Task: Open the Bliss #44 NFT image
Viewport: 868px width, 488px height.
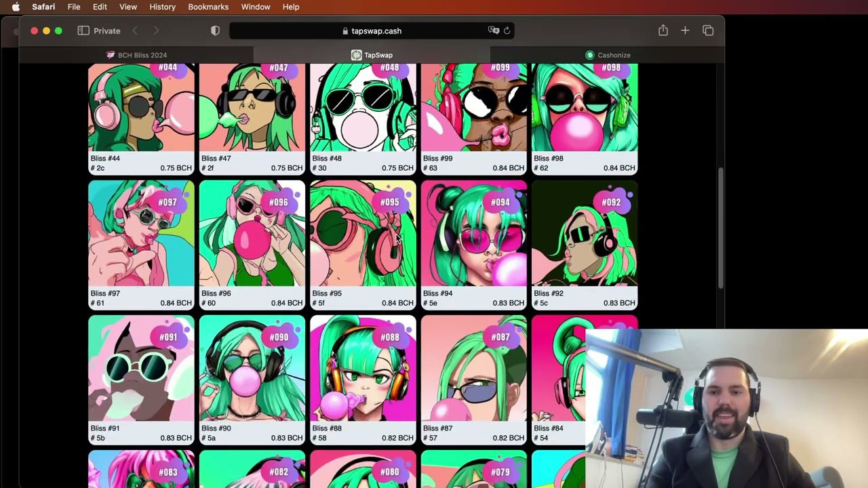Action: 141,107
